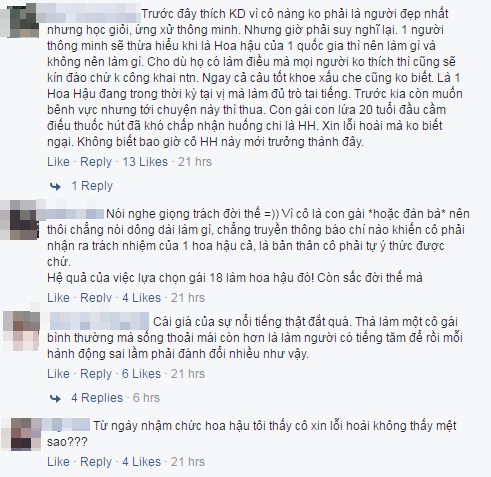Screen dimensions: 491x477
Task: Click the reply arrow icon beside 4 Replies
Action: (x=55, y=398)
